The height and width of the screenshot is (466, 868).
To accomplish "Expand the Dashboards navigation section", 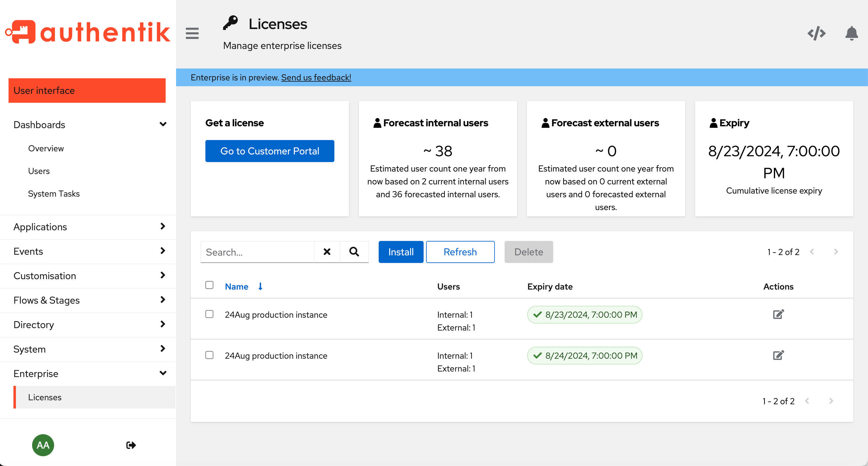I will coord(163,125).
